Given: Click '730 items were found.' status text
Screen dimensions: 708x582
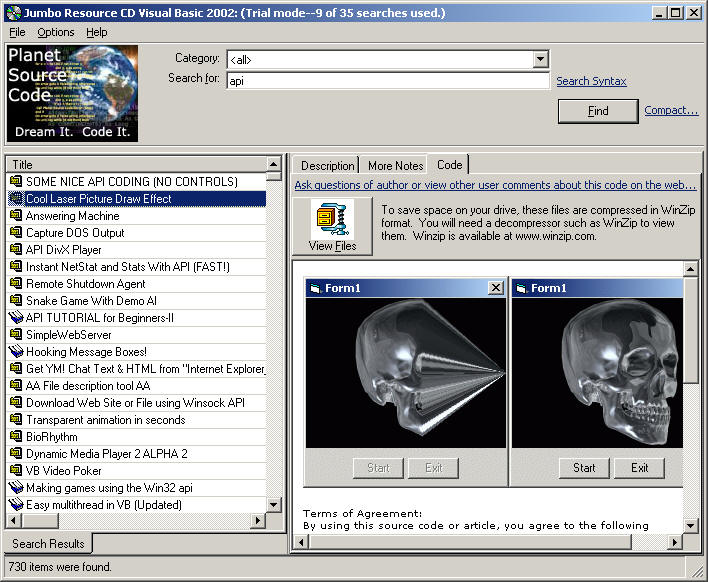Looking at the screenshot, I should point(60,566).
